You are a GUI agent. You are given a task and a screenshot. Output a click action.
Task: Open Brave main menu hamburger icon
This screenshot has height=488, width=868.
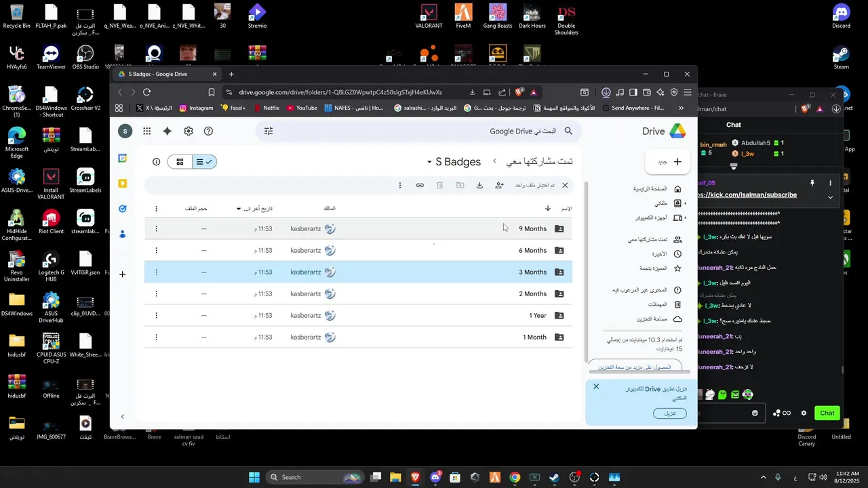coord(688,92)
